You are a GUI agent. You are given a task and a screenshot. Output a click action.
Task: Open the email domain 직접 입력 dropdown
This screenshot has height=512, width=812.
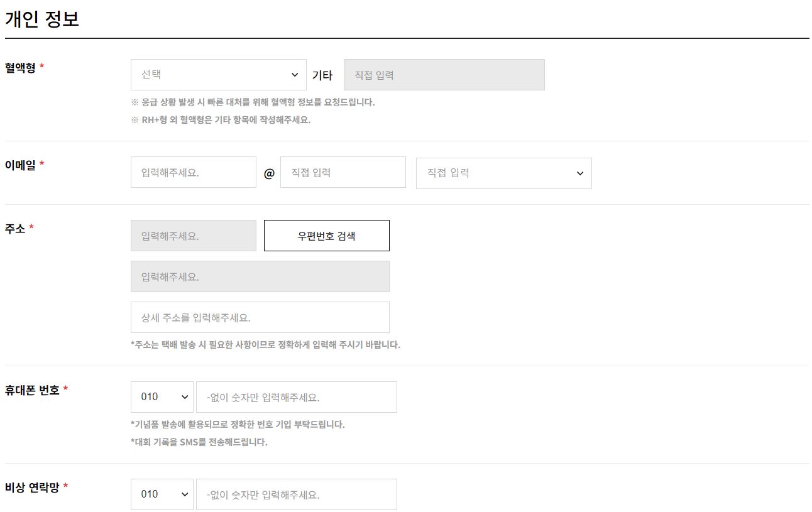coord(504,173)
